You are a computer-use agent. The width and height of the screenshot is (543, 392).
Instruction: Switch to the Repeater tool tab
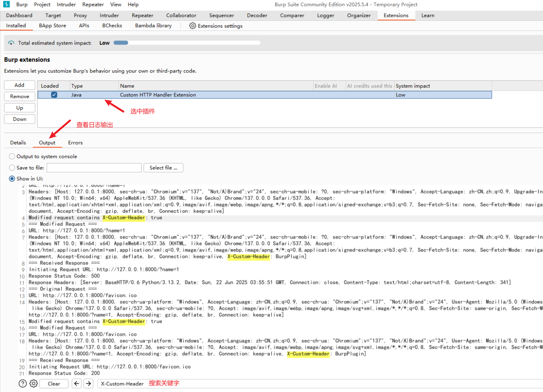[143, 15]
